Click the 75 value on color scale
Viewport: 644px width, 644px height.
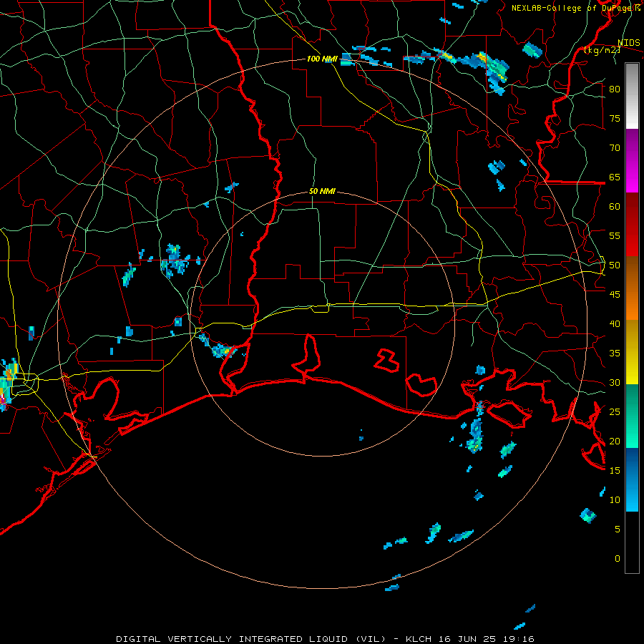615,119
